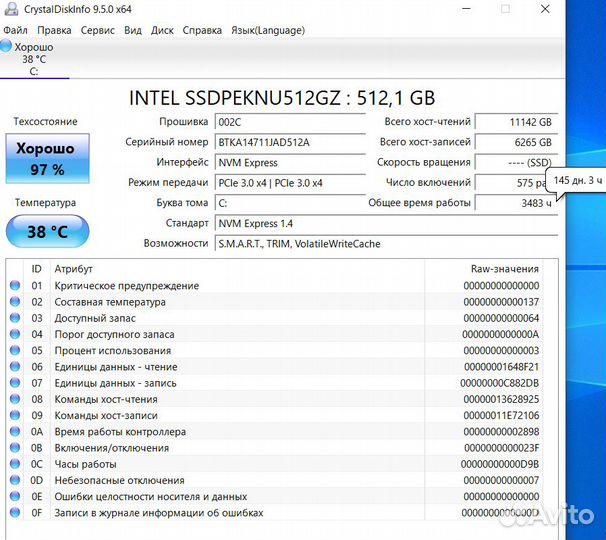Click the power-on hours value 3483 ч
The height and width of the screenshot is (540, 606).
pos(516,203)
